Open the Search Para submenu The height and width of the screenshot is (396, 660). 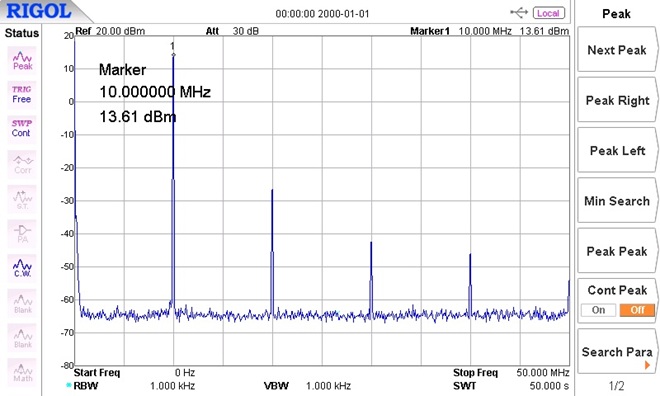[617, 352]
